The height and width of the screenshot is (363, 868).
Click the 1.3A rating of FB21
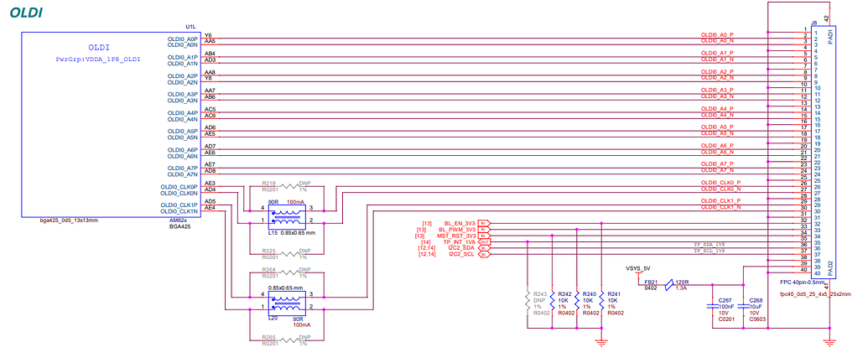coord(682,288)
